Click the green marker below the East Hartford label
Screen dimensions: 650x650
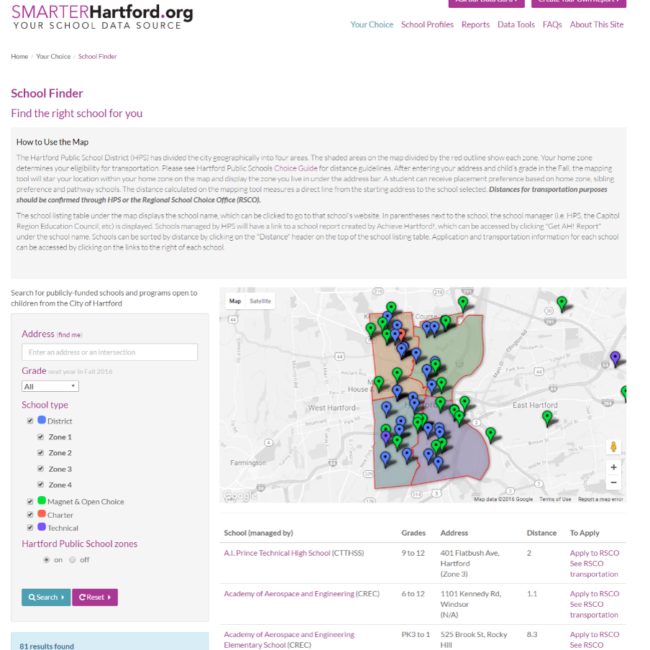[547, 417]
